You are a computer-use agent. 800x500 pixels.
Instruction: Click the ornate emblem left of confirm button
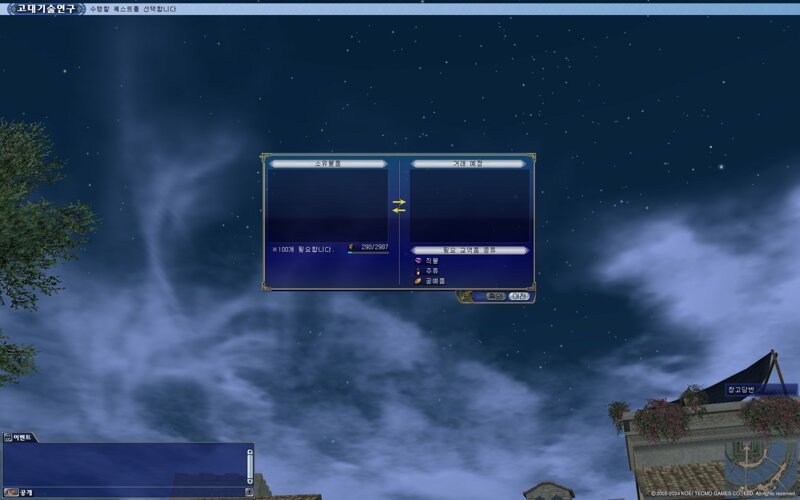coord(464,296)
